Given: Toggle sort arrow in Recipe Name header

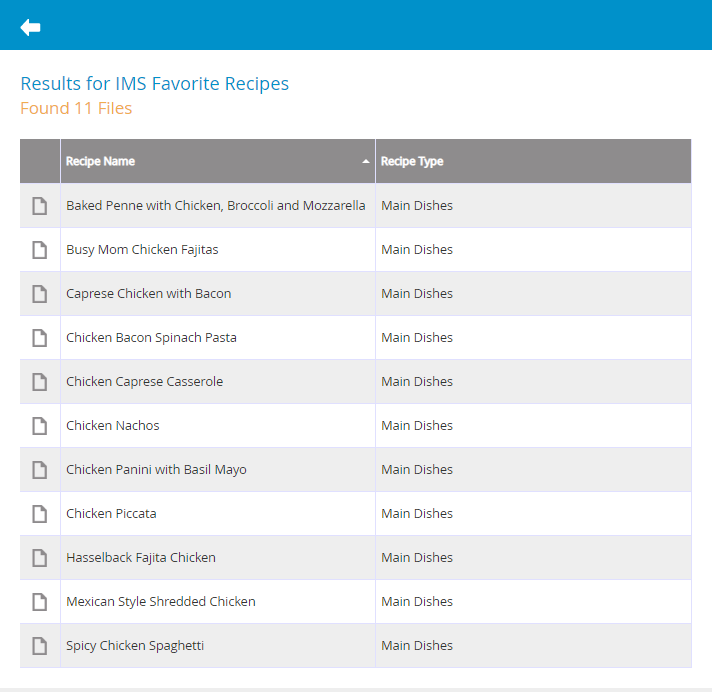Looking at the screenshot, I should pyautogui.click(x=366, y=161).
